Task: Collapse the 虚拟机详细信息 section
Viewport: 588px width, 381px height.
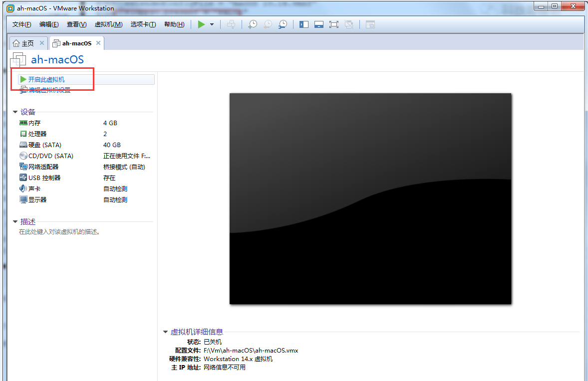Action: [165, 332]
